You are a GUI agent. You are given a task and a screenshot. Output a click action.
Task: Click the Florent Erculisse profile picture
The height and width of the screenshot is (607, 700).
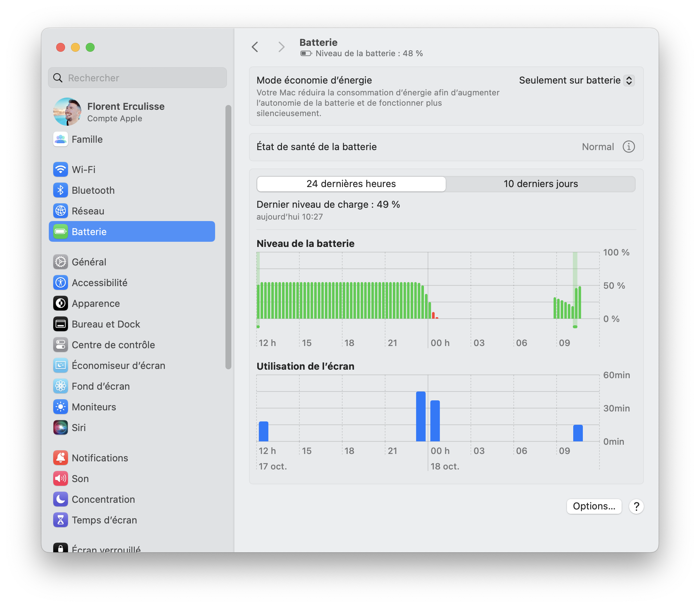[x=67, y=112]
